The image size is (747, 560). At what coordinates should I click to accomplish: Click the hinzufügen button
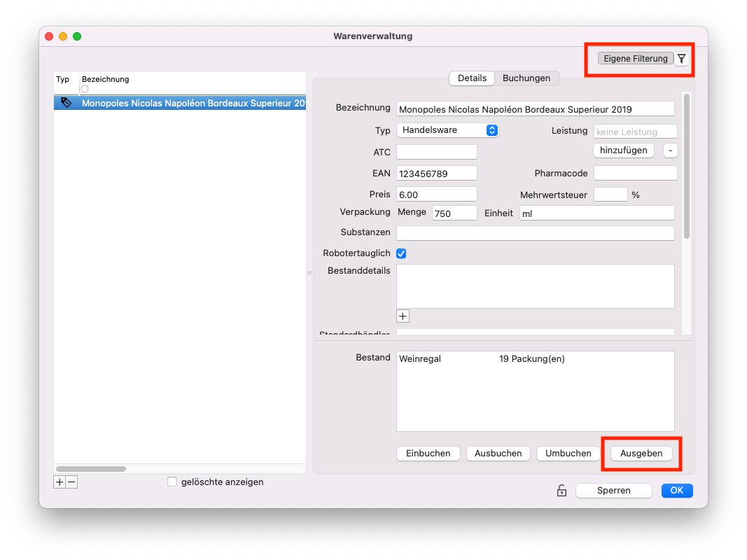(624, 150)
